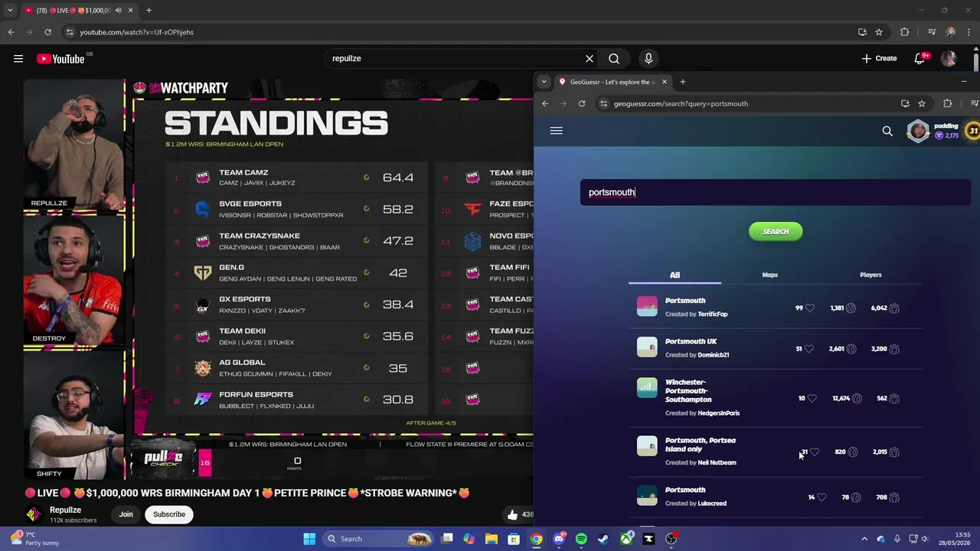The image size is (980, 551).
Task: Select the All results tab
Action: 675,275
